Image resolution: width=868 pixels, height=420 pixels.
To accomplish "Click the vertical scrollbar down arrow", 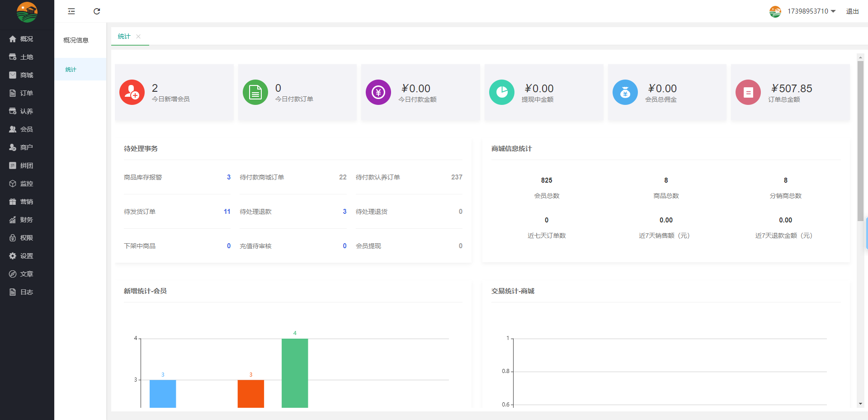I will coord(860,404).
